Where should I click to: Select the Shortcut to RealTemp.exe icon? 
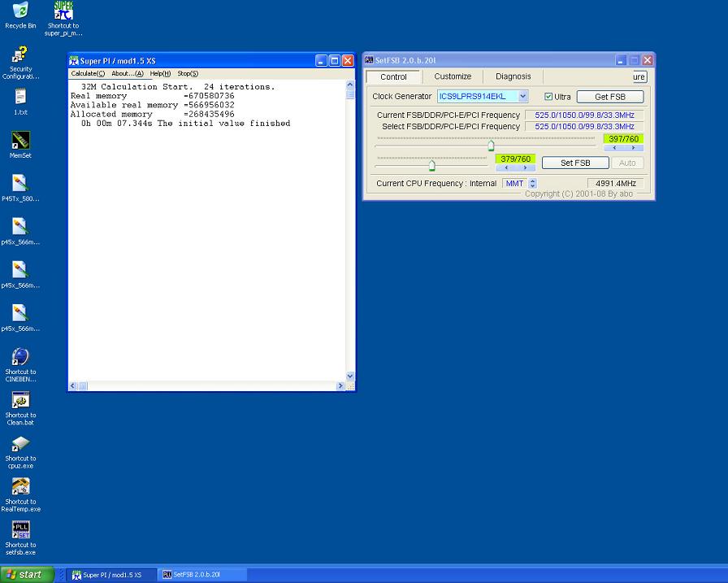20,494
